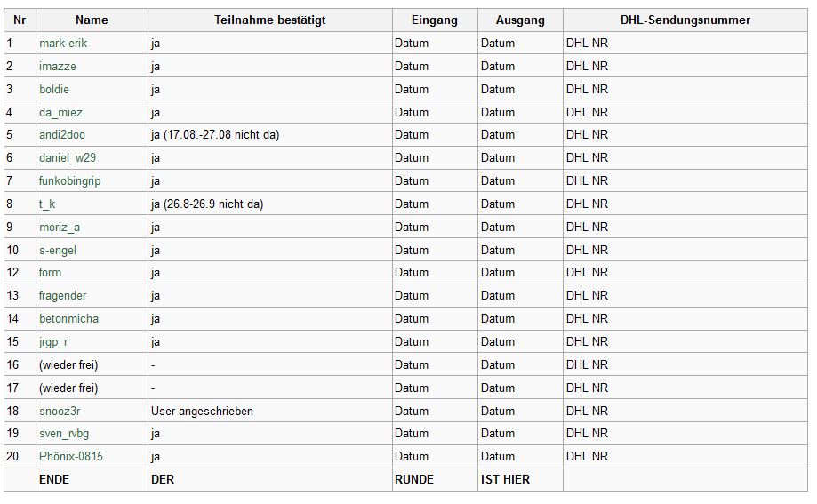
Task: Click the Phönix-0815 link
Action: coord(71,457)
